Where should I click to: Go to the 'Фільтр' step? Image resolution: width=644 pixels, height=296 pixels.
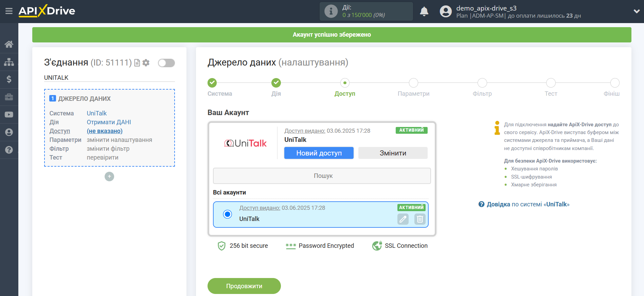(482, 83)
